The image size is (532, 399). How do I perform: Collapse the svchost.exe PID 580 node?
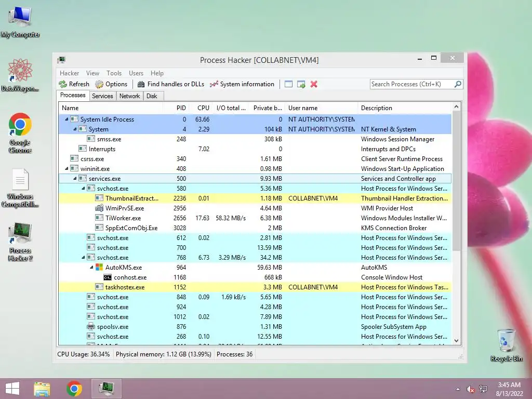pyautogui.click(x=83, y=188)
